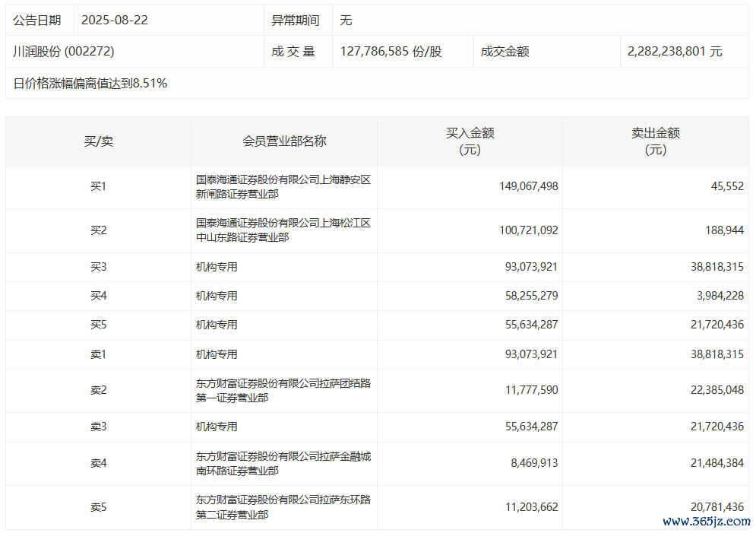The height and width of the screenshot is (533, 756).
Task: Select the 买5 row label
Action: coord(98,325)
